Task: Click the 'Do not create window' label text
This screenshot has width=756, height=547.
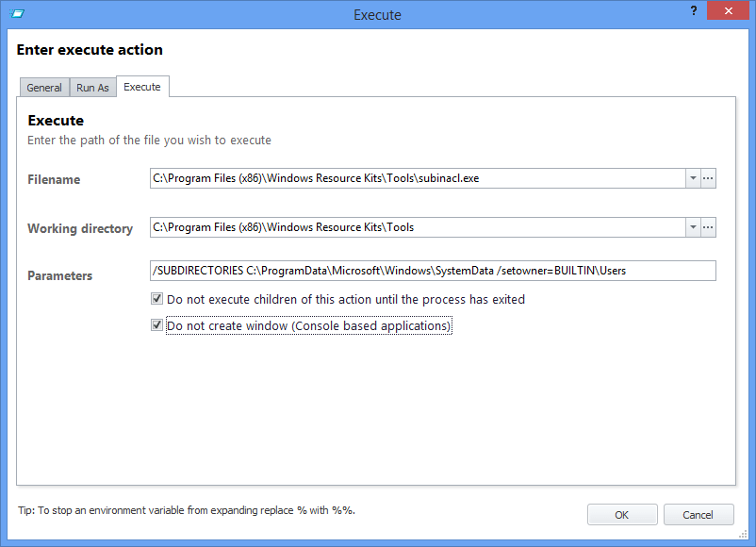Action: pos(309,325)
